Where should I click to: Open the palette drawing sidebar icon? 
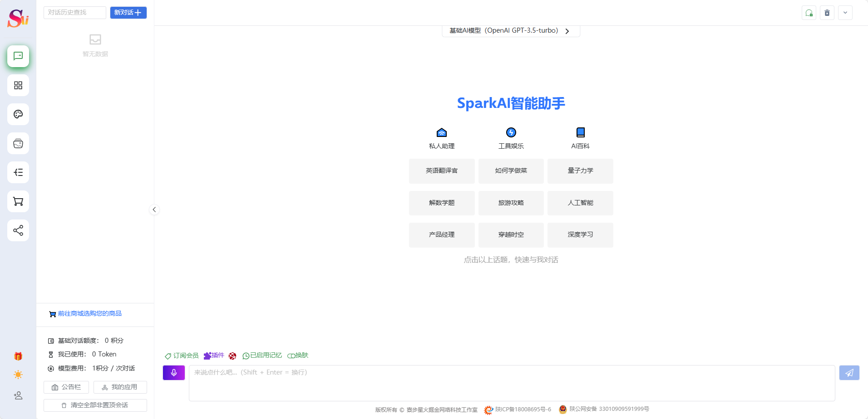(18, 114)
